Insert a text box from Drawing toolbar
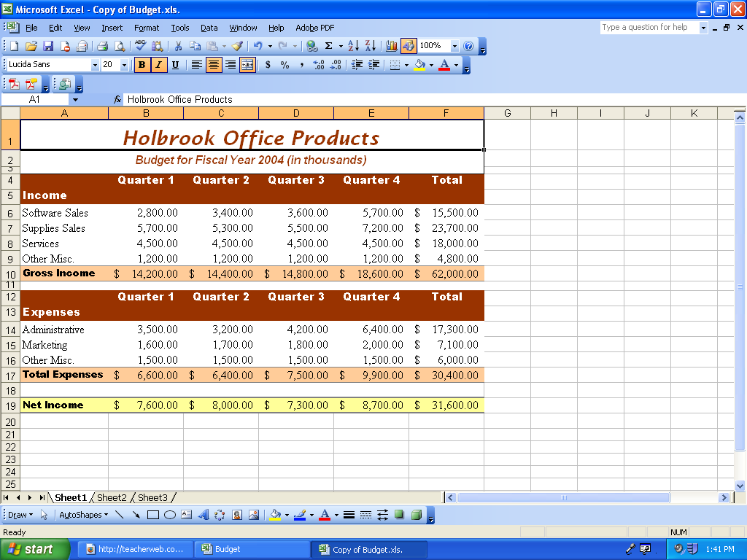The height and width of the screenshot is (560, 747). coord(186,515)
